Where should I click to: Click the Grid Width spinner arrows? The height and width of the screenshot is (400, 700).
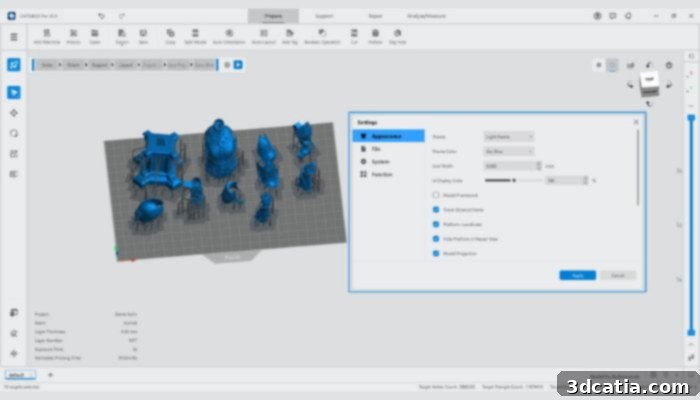(x=538, y=166)
